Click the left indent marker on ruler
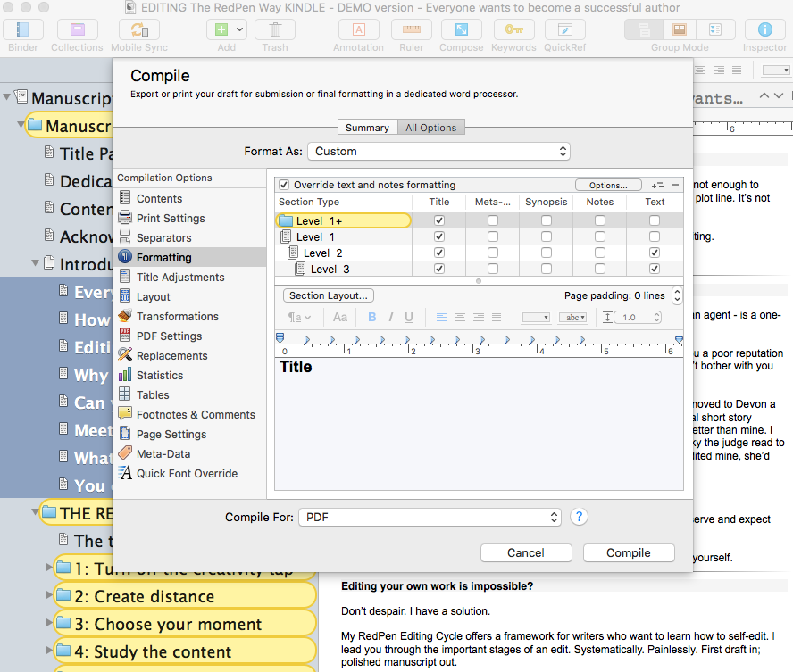793x672 pixels. tap(280, 338)
